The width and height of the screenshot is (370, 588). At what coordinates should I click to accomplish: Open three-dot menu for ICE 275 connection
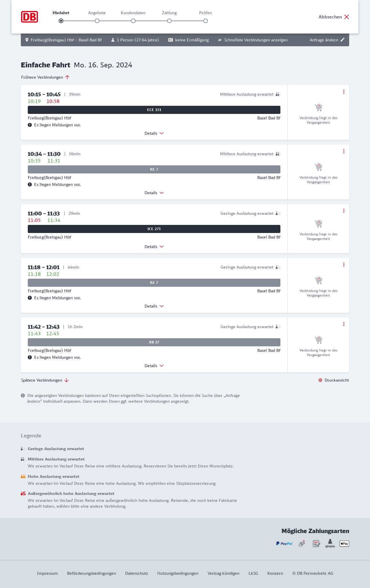(x=344, y=211)
